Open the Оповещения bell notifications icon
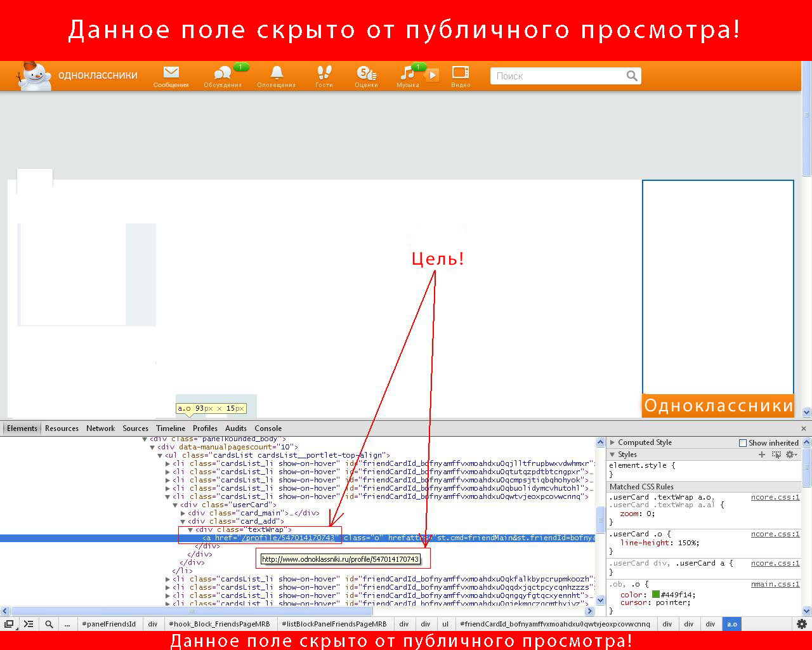Viewport: 812px width, 650px height. (276, 77)
